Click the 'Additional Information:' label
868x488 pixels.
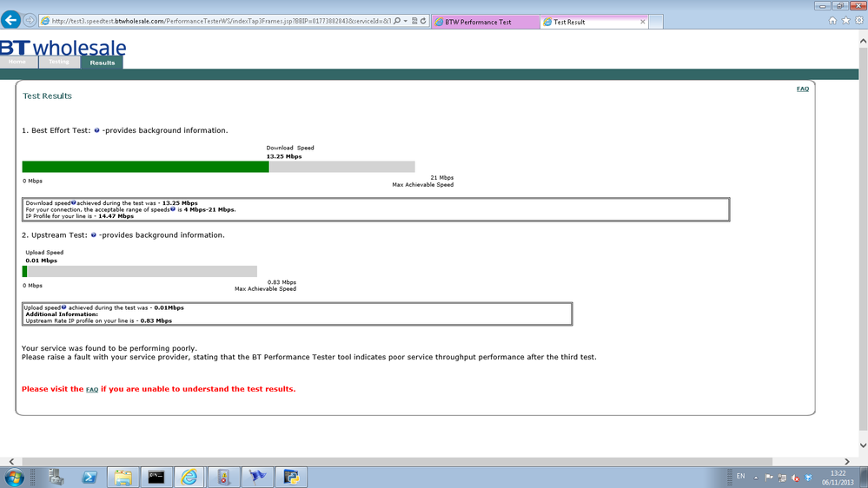coord(62,314)
